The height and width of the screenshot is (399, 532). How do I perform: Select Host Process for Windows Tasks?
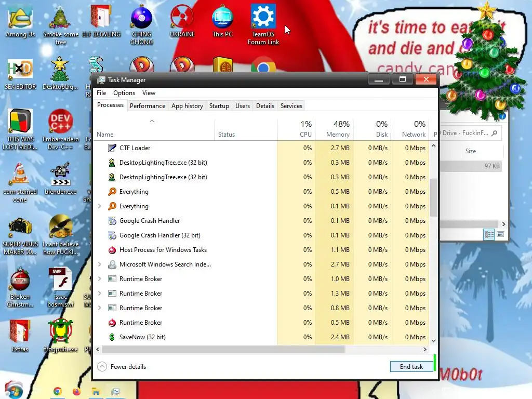point(261,250)
